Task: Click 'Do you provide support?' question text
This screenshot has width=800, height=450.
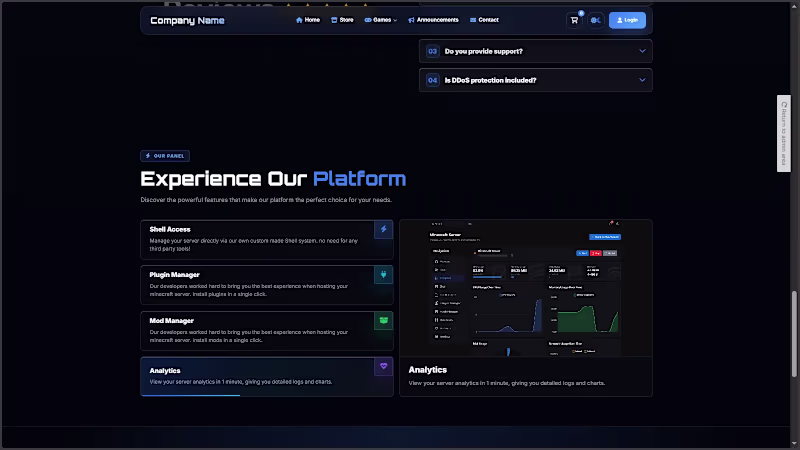Action: [x=483, y=51]
